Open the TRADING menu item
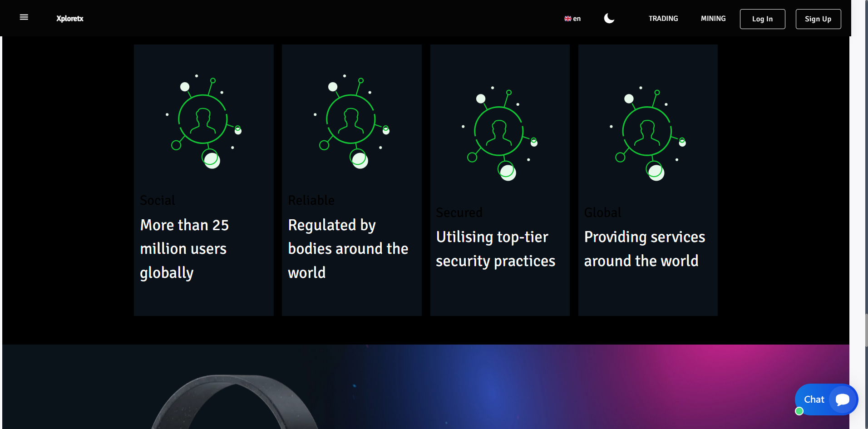The image size is (868, 429). coord(663,19)
